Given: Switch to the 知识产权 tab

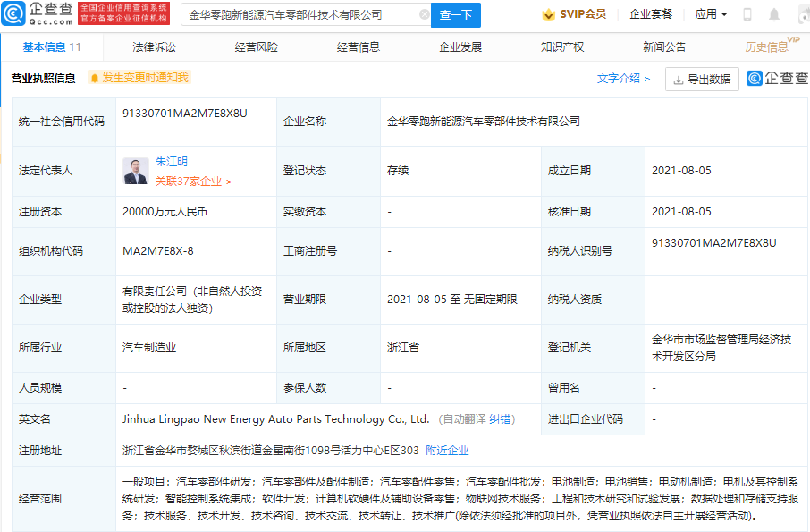Looking at the screenshot, I should (562, 47).
